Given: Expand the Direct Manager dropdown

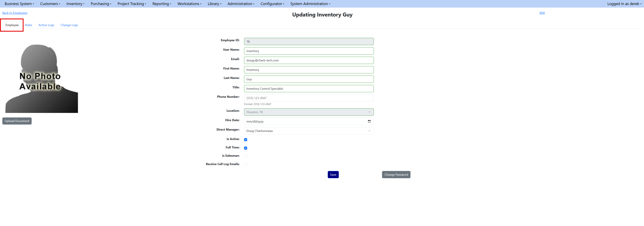Looking at the screenshot, I should coord(309,131).
